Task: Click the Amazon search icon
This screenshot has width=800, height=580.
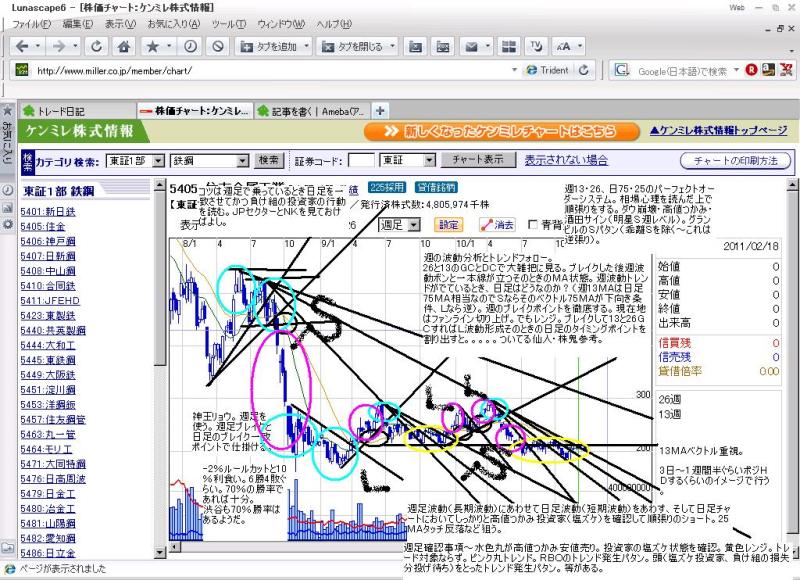Action: 768,70
